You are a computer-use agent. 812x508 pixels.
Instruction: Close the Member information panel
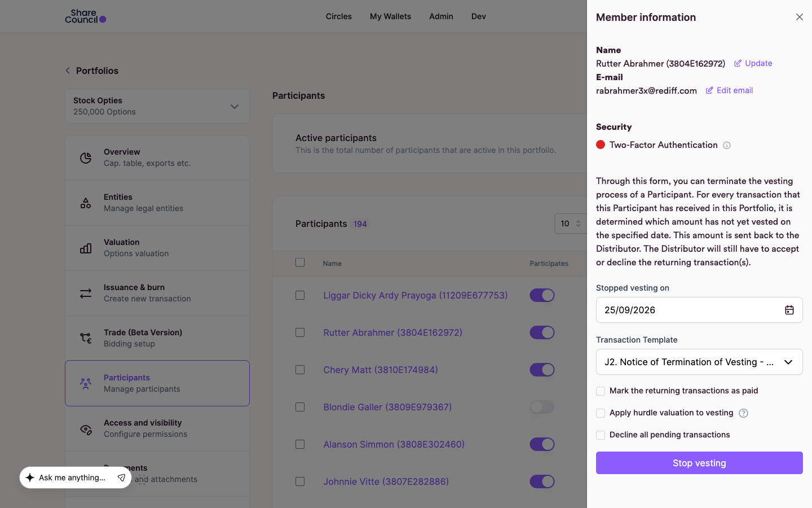(800, 17)
